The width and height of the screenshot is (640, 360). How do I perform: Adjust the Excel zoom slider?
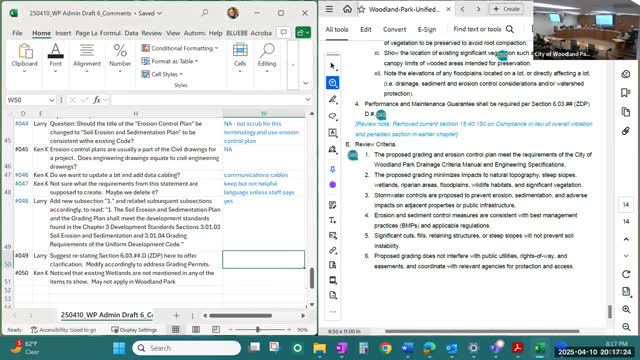[258, 329]
